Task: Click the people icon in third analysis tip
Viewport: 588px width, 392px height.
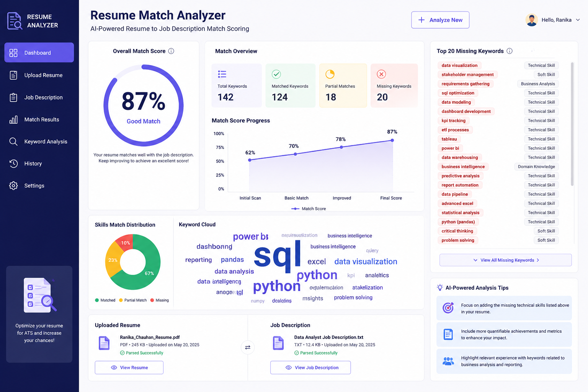Action: (x=448, y=361)
